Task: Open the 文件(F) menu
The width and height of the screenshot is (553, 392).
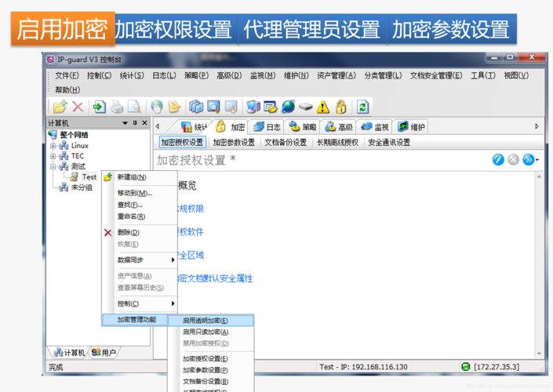Action: (67, 75)
